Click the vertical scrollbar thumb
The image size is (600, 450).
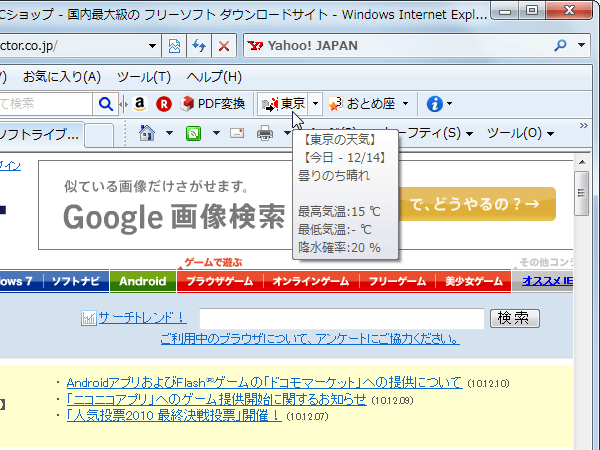tap(582, 194)
